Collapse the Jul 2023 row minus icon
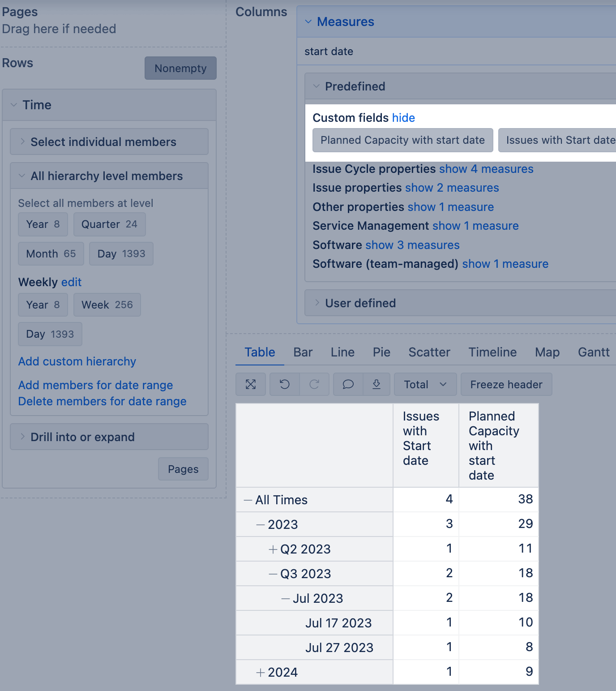 pos(285,599)
